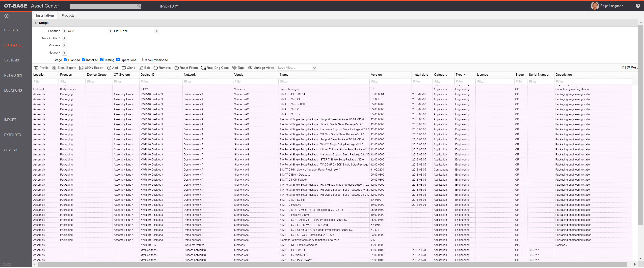Export table using Excel Export
The height and width of the screenshot is (268, 644).
pos(64,68)
